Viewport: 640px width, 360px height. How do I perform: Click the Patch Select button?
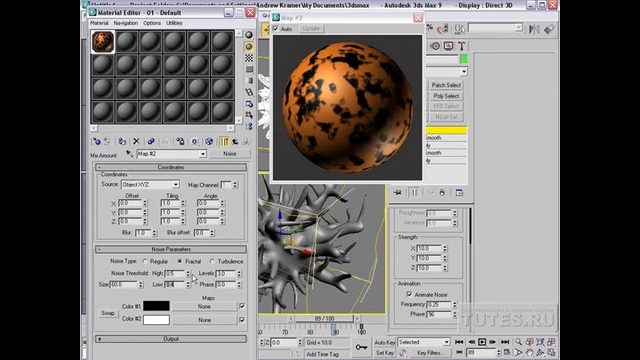click(x=446, y=85)
